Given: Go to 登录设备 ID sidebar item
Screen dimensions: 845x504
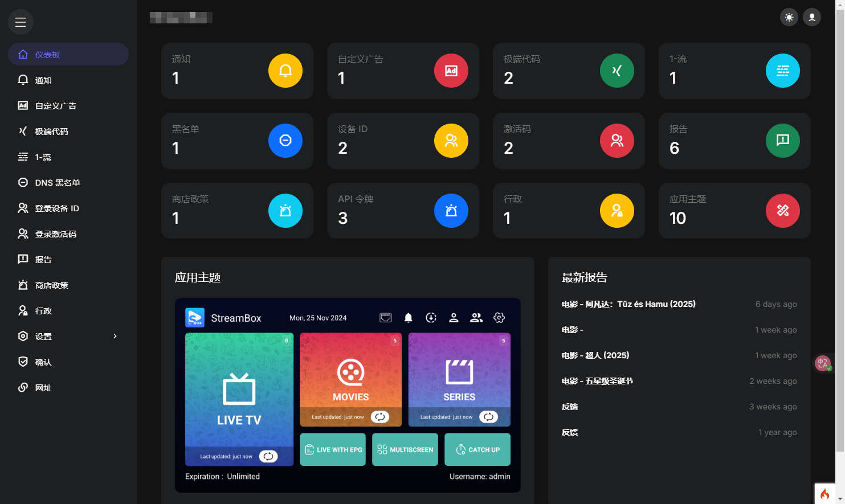Looking at the screenshot, I should [68, 208].
